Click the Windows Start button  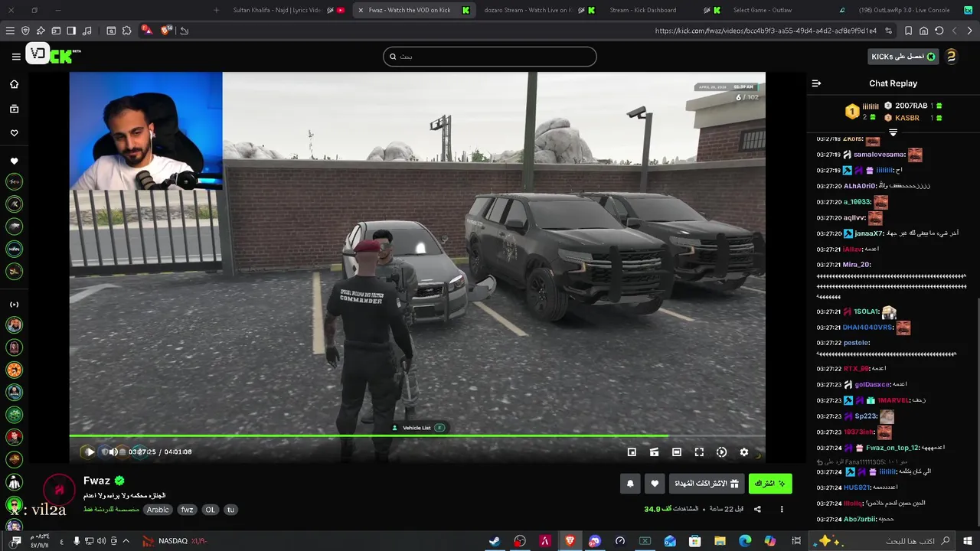tap(968, 541)
